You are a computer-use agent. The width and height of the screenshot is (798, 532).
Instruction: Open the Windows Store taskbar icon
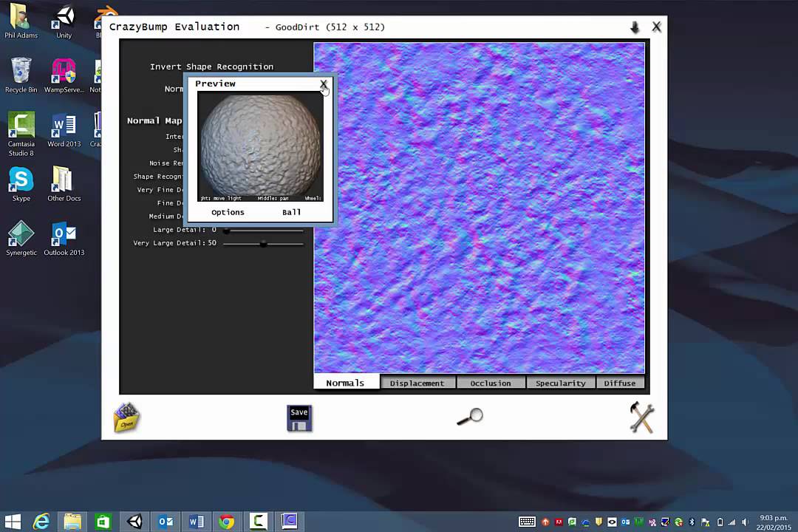click(x=103, y=522)
